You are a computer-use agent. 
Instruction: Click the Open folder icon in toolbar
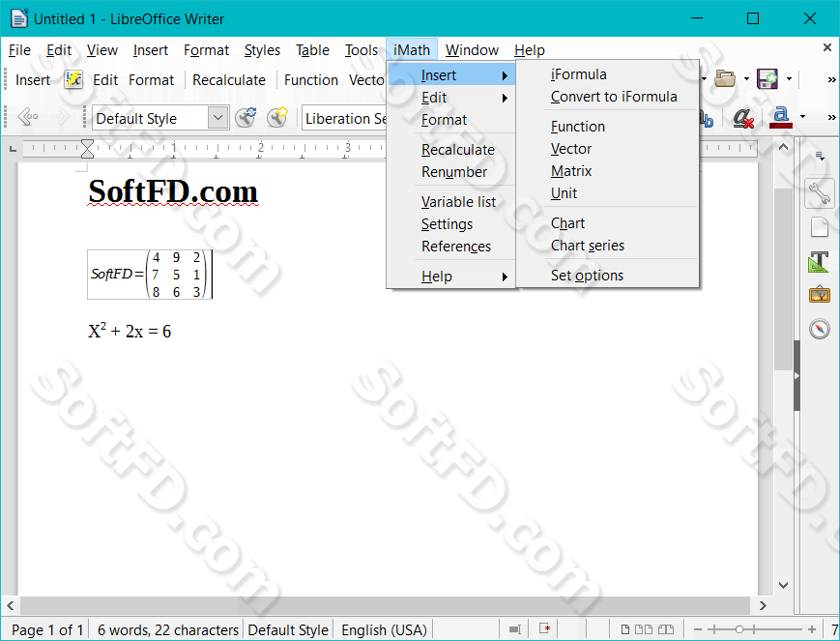coord(725,78)
